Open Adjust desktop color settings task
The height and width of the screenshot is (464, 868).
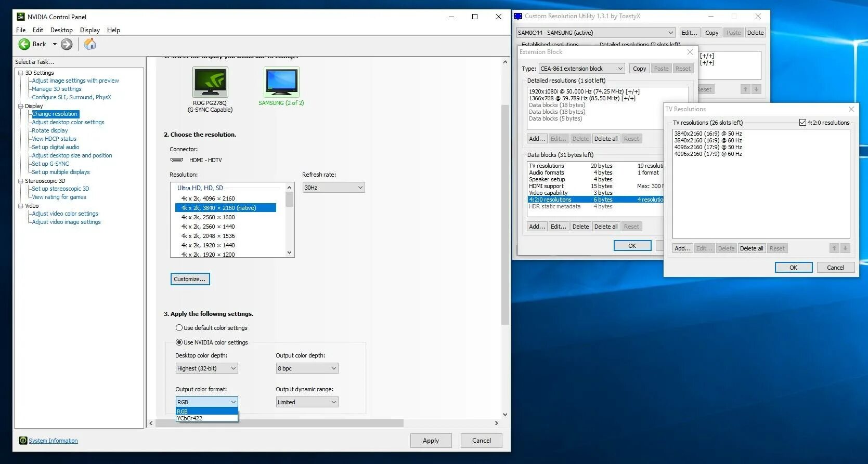tap(68, 122)
